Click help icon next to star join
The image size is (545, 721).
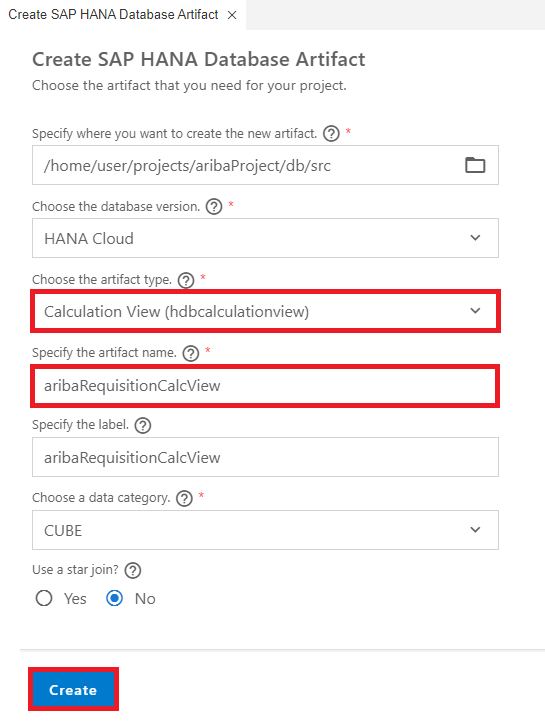133,571
